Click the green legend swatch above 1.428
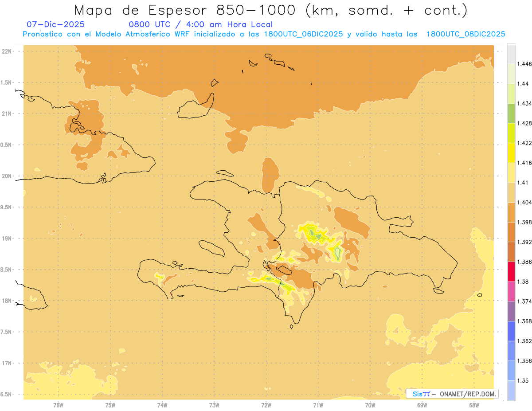This screenshot has width=532, height=411. [511, 113]
